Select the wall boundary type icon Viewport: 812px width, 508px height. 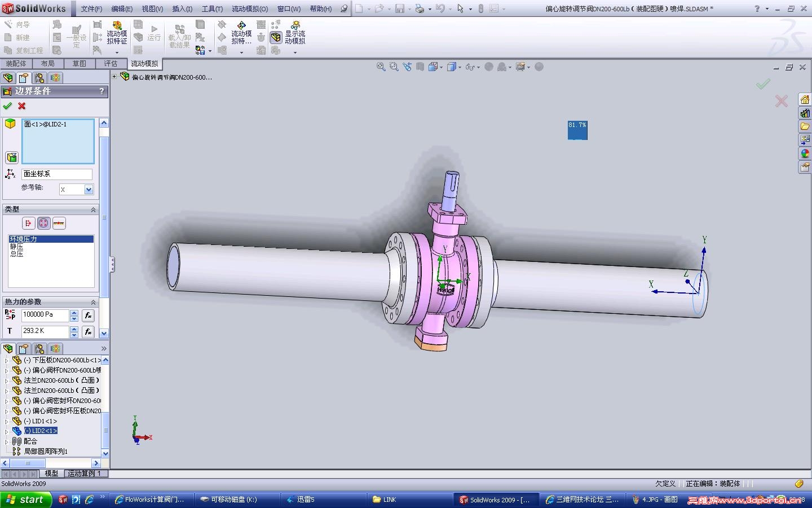[x=59, y=224]
